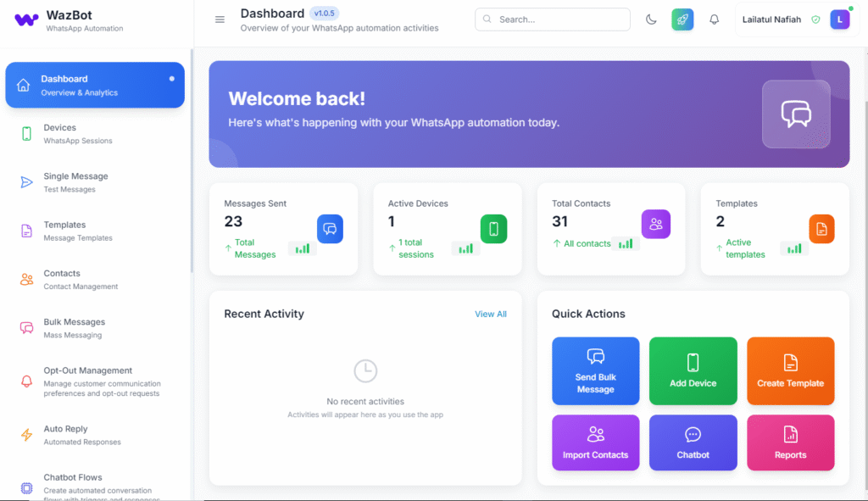Click the Total Contacts purple people icon
Image resolution: width=868 pixels, height=501 pixels.
655,224
